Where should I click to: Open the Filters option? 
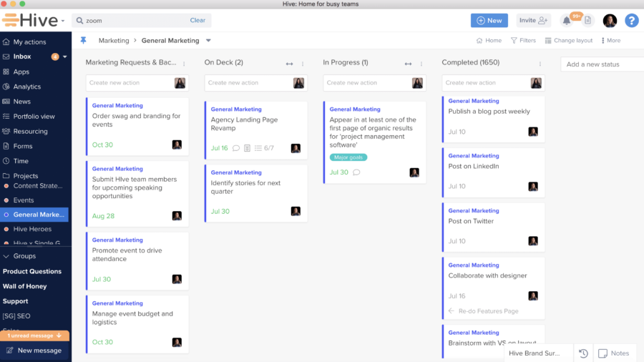point(523,41)
